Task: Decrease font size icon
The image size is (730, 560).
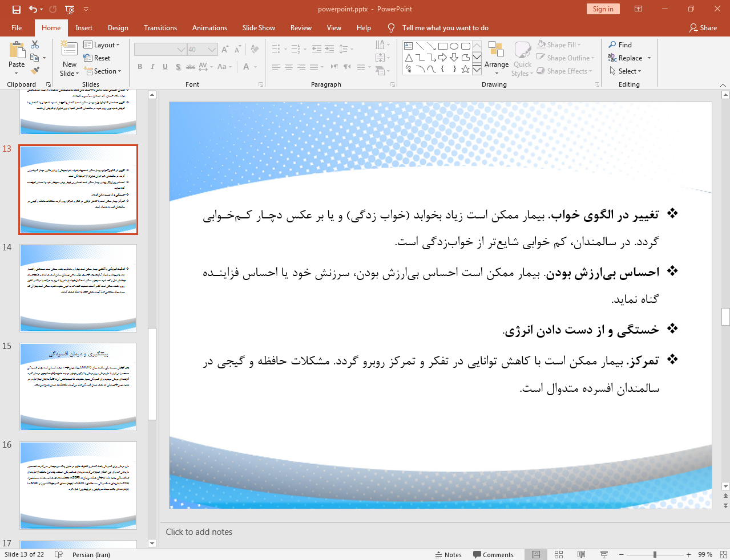Action: 237,50
